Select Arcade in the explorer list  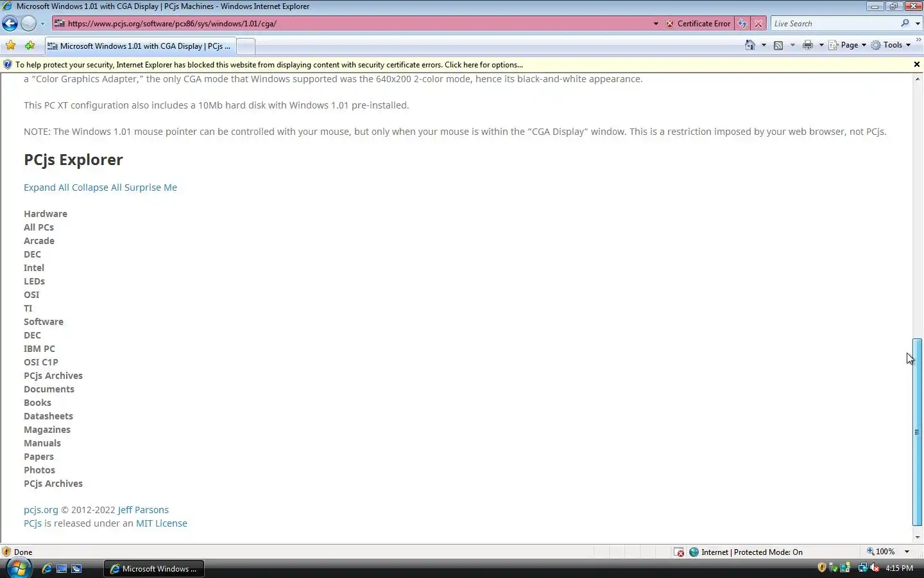coord(39,241)
